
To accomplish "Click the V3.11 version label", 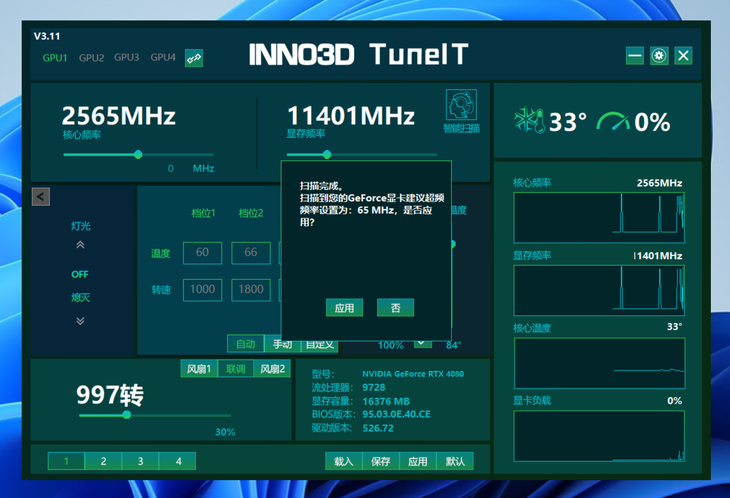I will (x=47, y=36).
